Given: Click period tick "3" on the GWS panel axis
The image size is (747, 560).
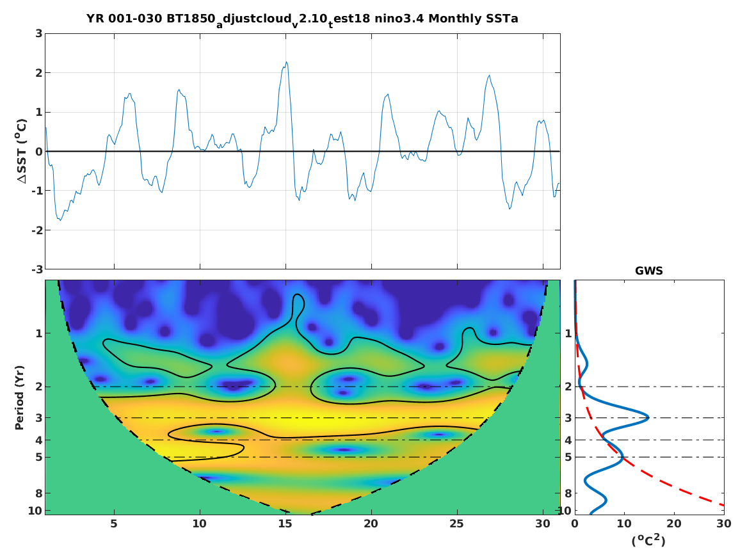Looking at the screenshot, I should pos(568,418).
